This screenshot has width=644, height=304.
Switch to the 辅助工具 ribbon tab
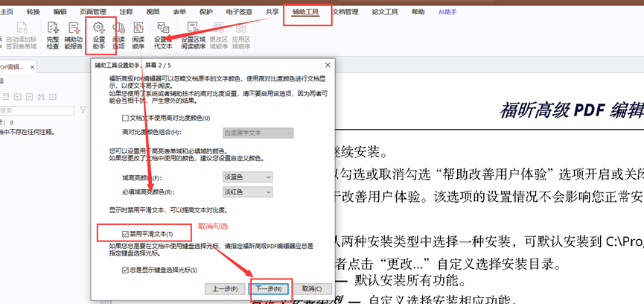tap(307, 13)
